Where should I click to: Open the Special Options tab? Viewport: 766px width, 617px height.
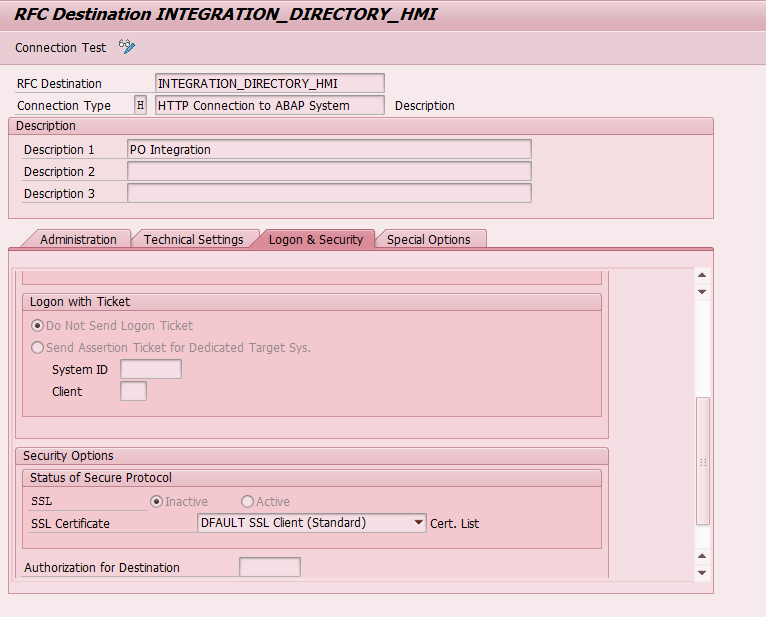428,239
